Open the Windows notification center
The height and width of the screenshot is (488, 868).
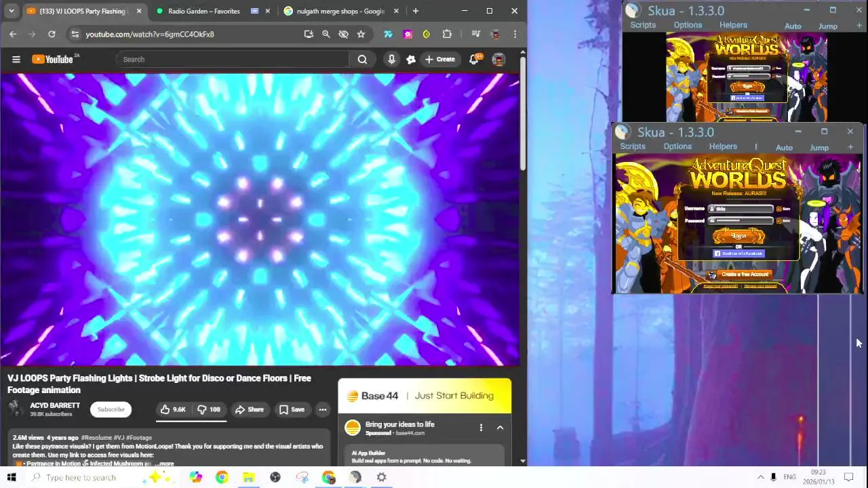click(848, 477)
